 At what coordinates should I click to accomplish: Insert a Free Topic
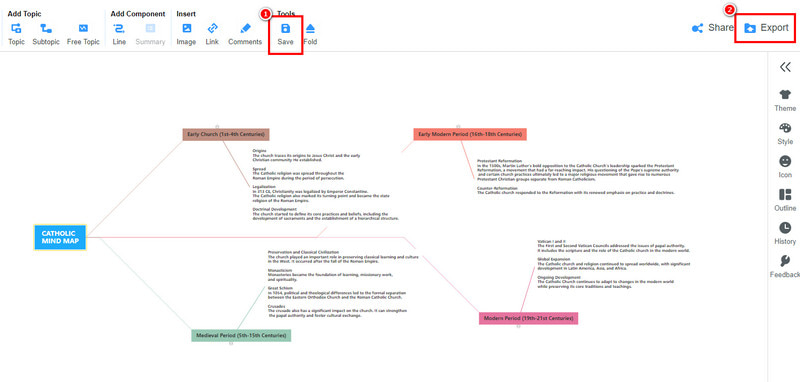(83, 34)
